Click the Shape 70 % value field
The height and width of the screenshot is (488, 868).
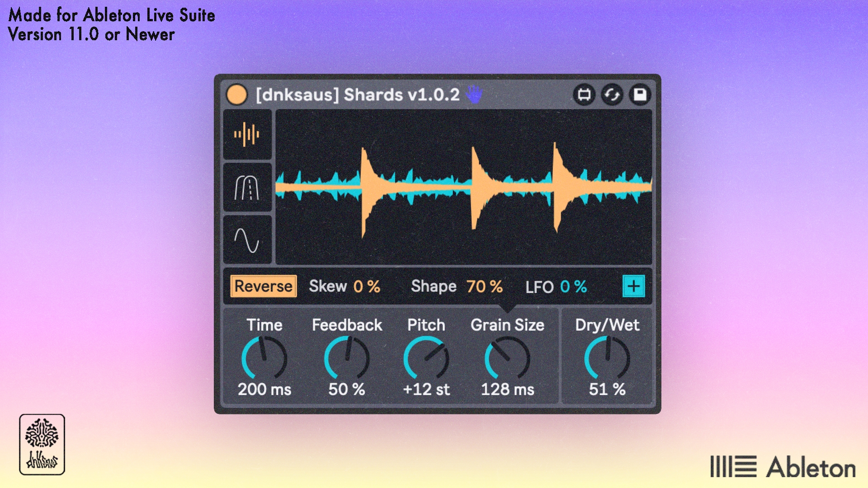click(x=484, y=286)
